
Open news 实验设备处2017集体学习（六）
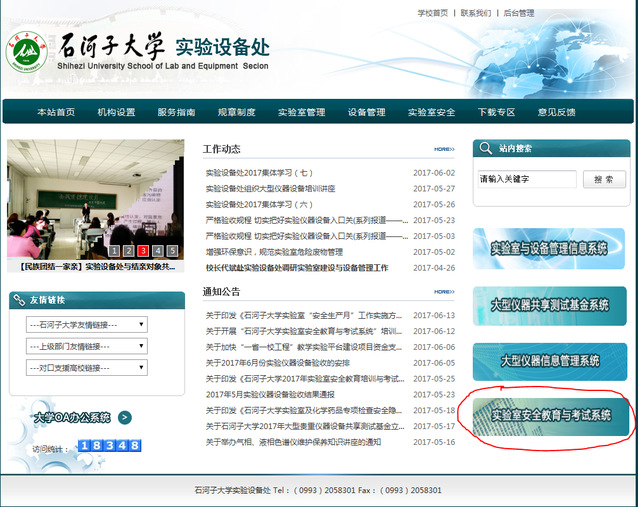tap(259, 205)
